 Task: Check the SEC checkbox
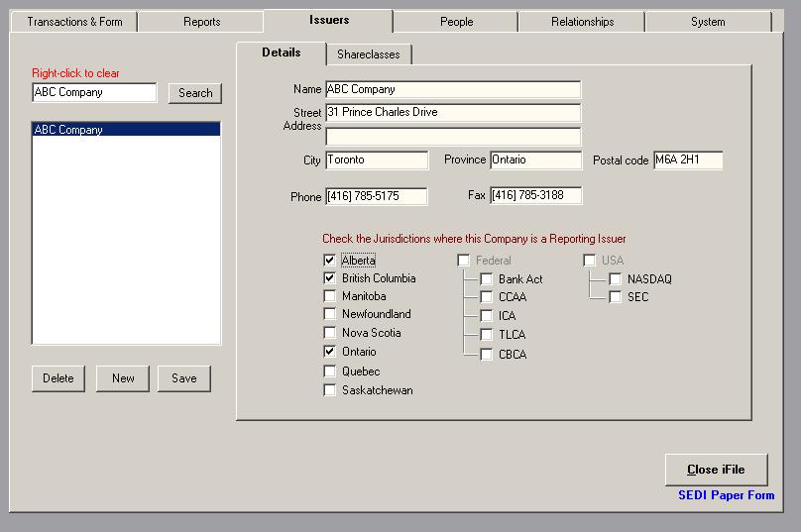(x=616, y=297)
